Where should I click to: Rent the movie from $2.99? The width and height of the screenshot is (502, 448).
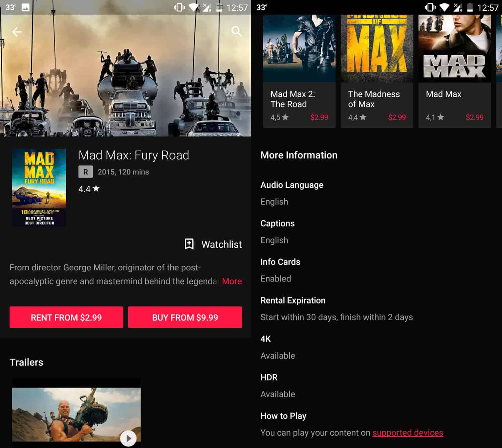tap(66, 317)
